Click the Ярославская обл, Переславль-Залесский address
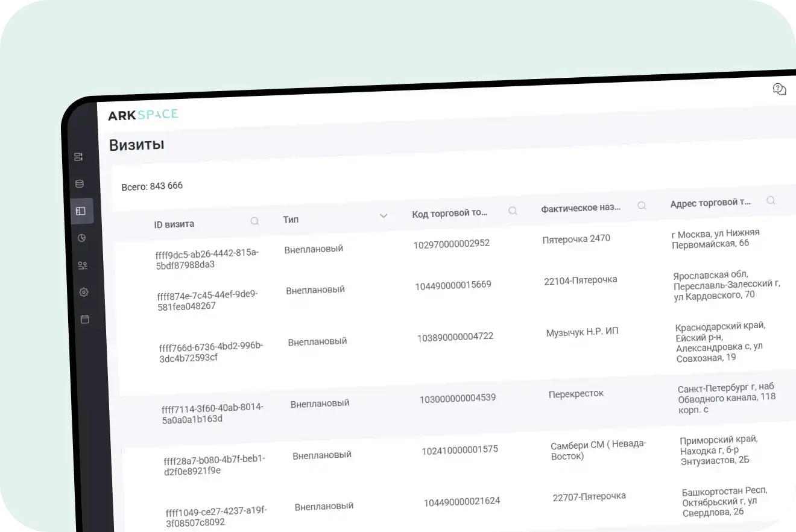Screen dimensions: 796x532 [727, 285]
